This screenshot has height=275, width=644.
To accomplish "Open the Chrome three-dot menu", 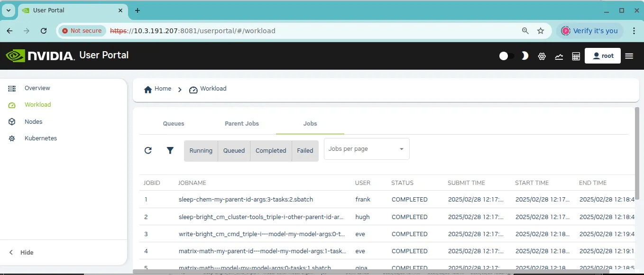I will [634, 31].
